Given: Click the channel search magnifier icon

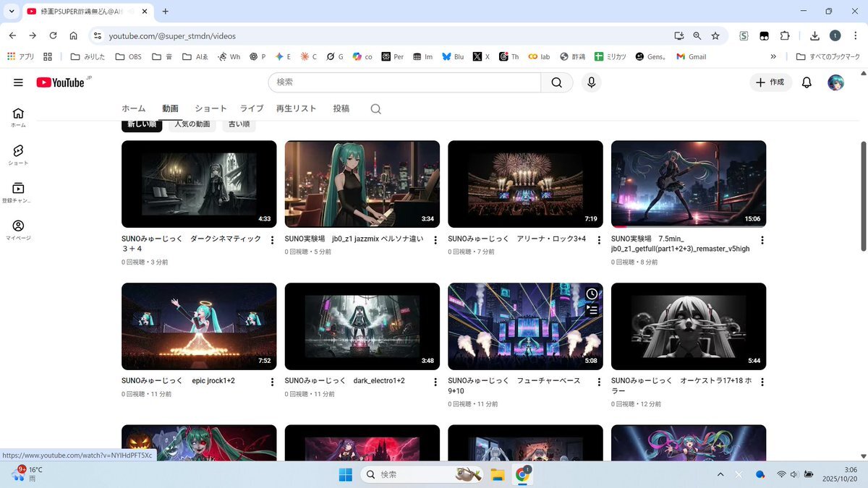Looking at the screenshot, I should 375,109.
